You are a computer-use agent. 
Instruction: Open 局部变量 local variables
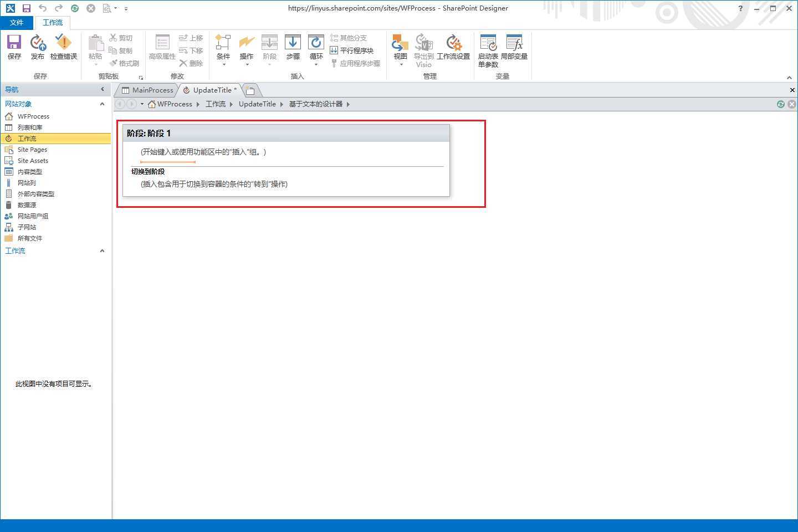514,47
